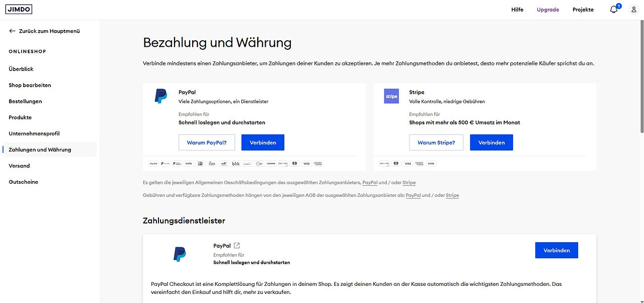The width and height of the screenshot is (644, 303).
Task: Open Gutscheine in the sidebar
Action: [23, 182]
